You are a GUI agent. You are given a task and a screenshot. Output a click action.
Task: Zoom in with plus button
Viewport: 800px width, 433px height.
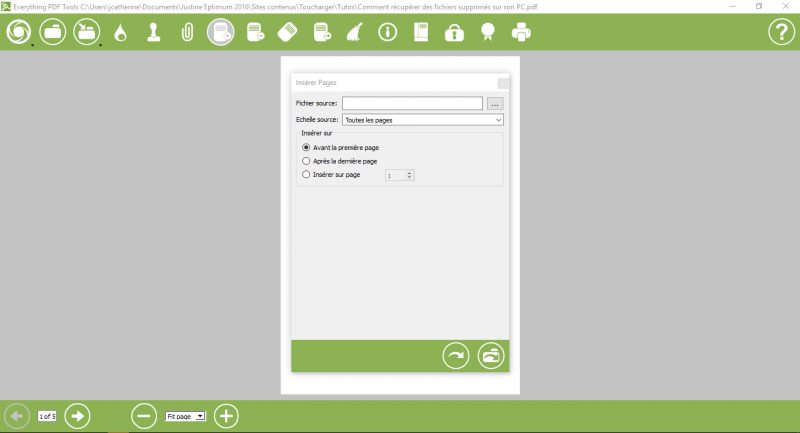coord(226,416)
